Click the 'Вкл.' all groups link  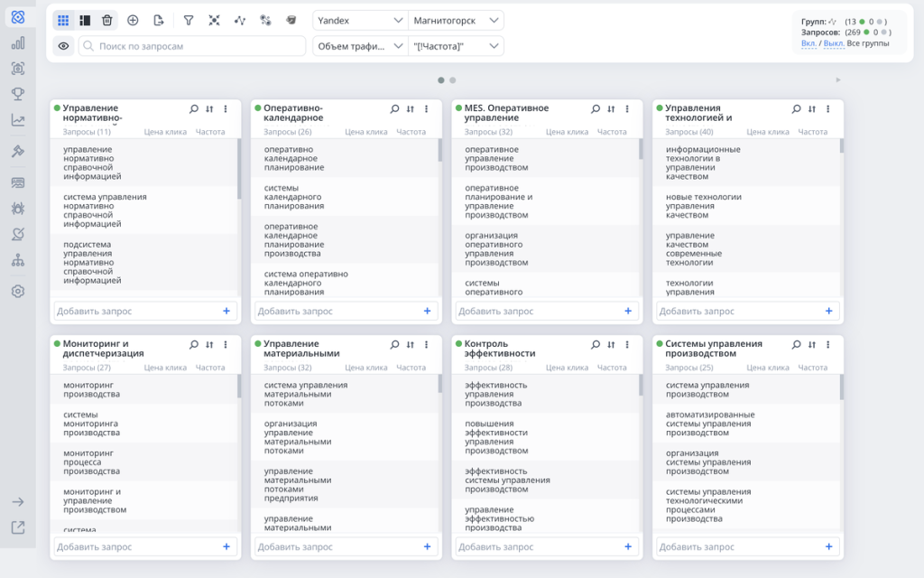click(x=808, y=43)
